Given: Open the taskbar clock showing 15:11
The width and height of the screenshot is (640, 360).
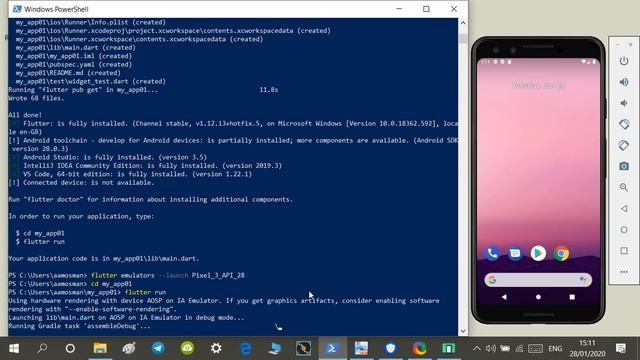Looking at the screenshot, I should (x=587, y=348).
